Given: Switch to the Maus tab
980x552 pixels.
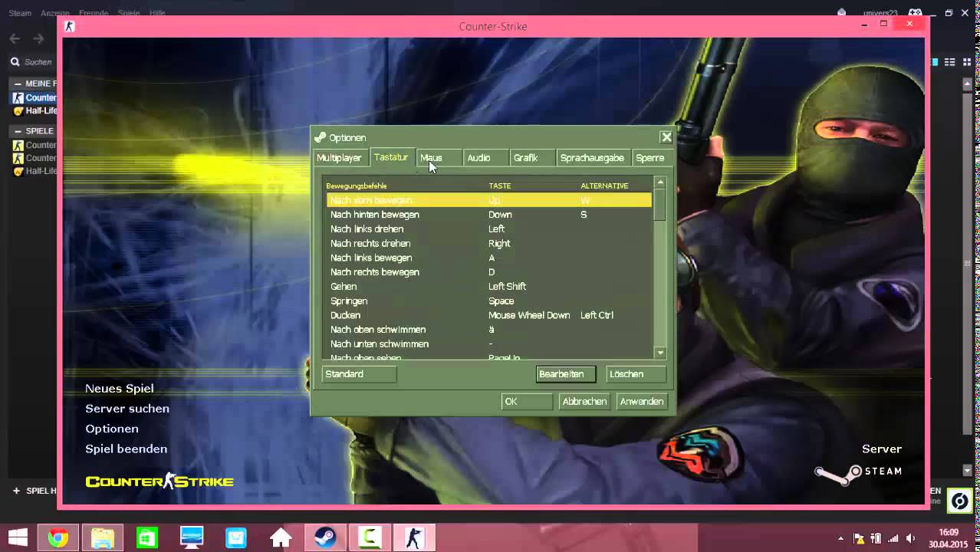Looking at the screenshot, I should click(438, 158).
